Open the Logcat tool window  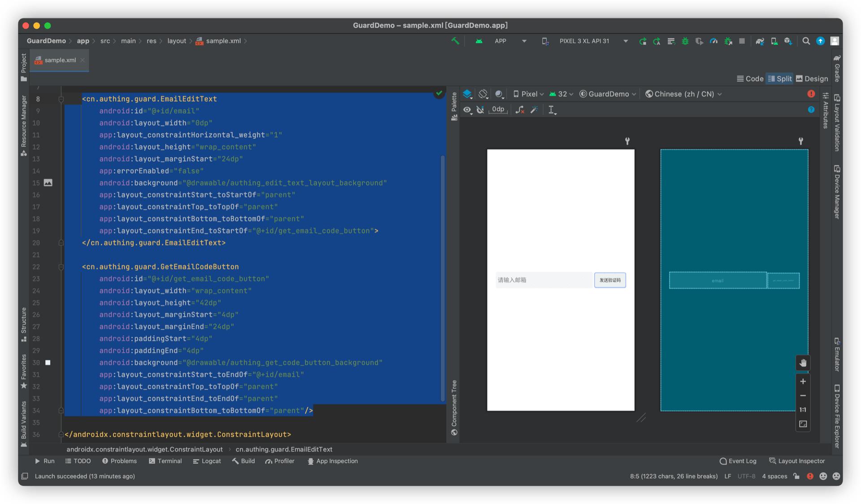[x=207, y=461]
